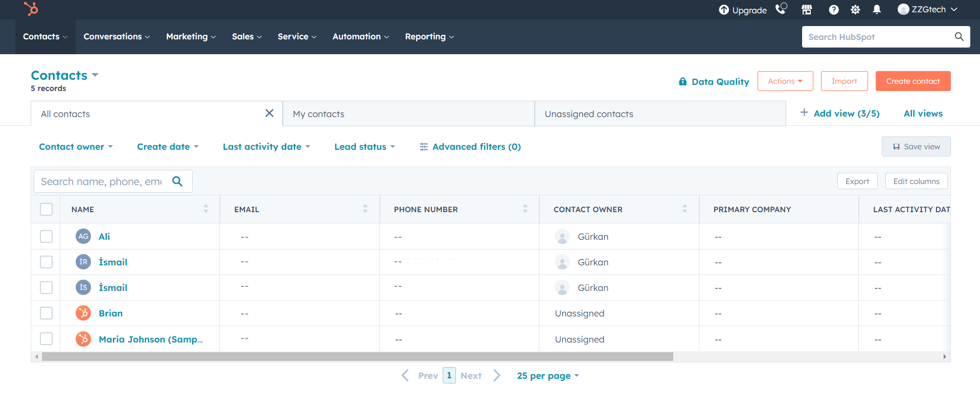Open the help question mark icon

pos(834,10)
